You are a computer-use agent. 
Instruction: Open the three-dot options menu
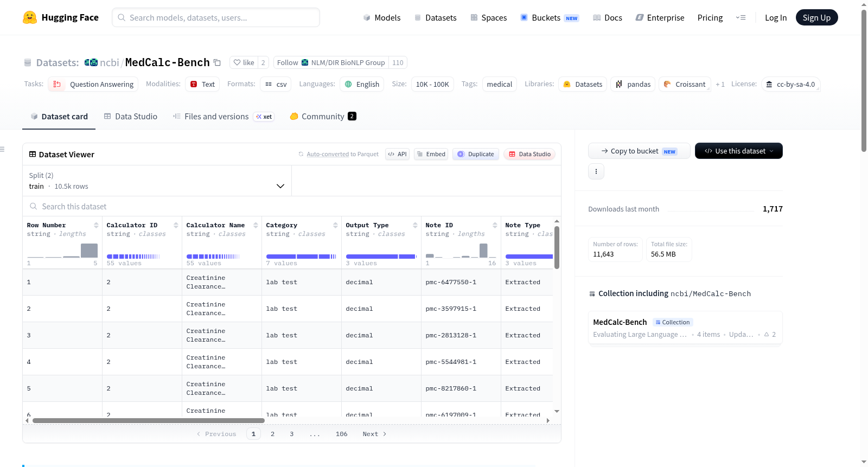(x=596, y=171)
